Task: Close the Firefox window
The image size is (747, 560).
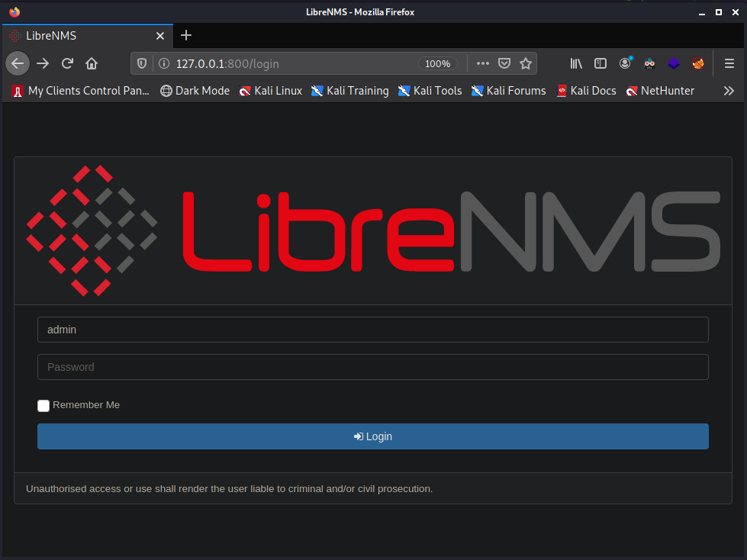Action: point(736,12)
